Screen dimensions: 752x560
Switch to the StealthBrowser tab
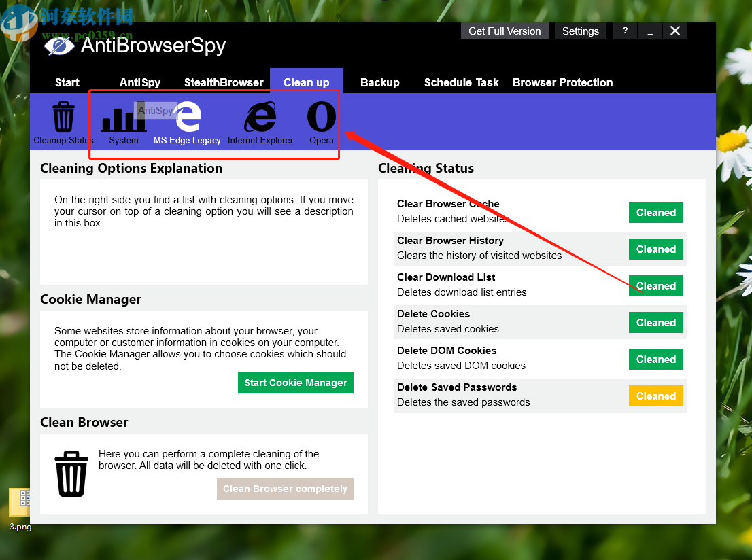tap(224, 82)
